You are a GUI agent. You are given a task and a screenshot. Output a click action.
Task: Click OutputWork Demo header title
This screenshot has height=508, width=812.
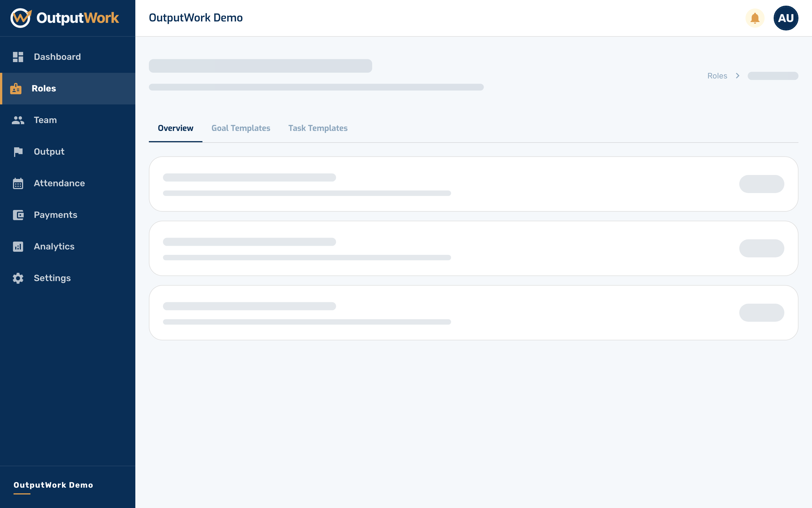tap(196, 18)
